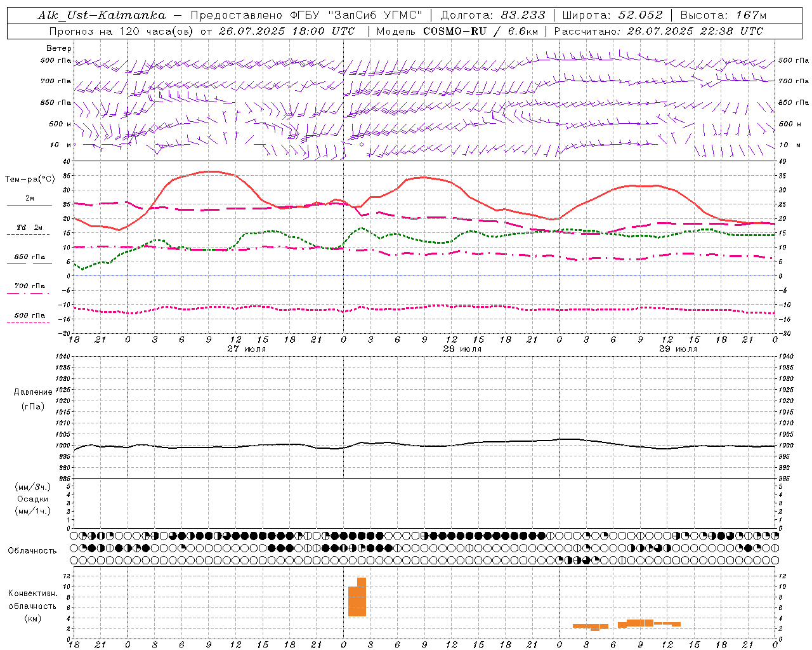
Task: Click the Высота: 167м value
Action: [723, 15]
